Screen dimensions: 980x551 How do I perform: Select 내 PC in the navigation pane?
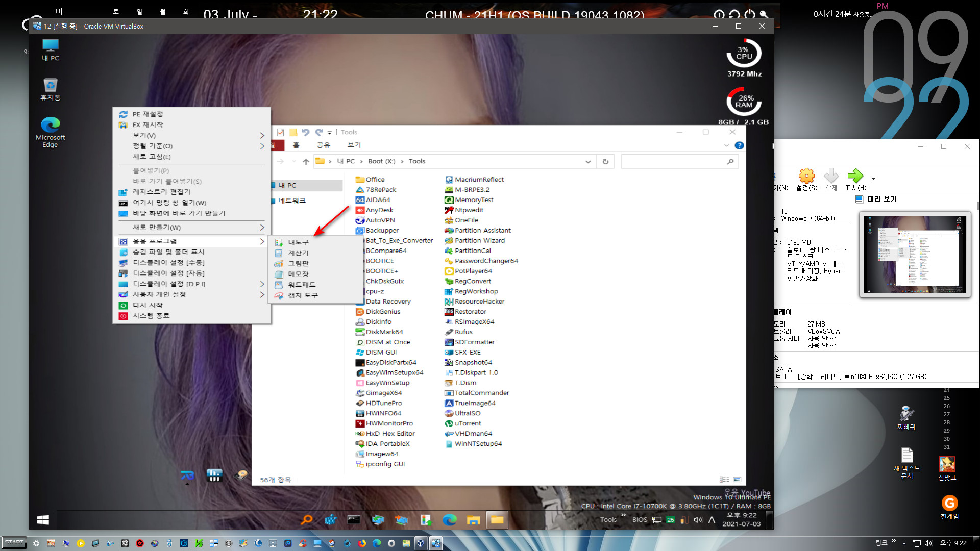(x=307, y=186)
